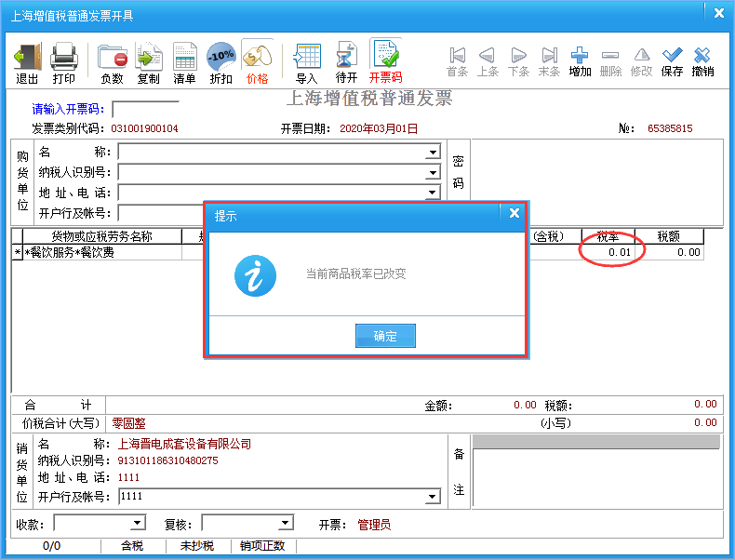Click seller name 上海晋电成套设备有限公司
Image resolution: width=735 pixels, height=560 pixels.
pyautogui.click(x=184, y=444)
